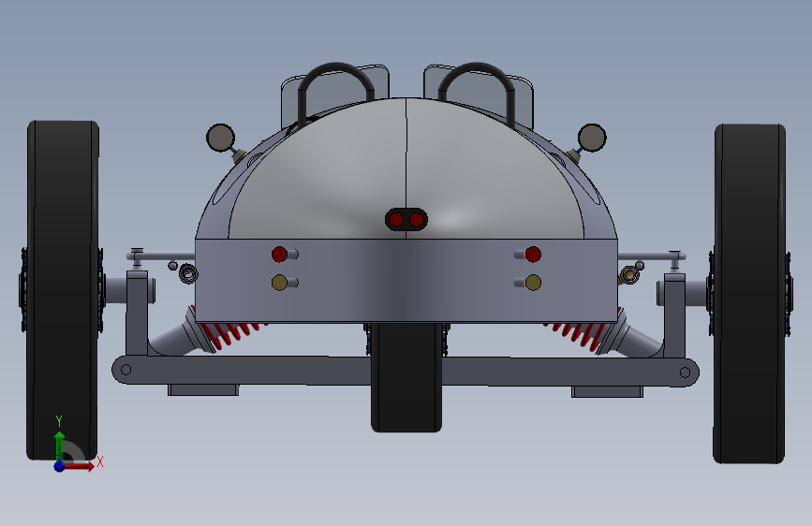This screenshot has height=526, width=812.
Task: Select the right mounting pad under the beam
Action: tap(608, 392)
